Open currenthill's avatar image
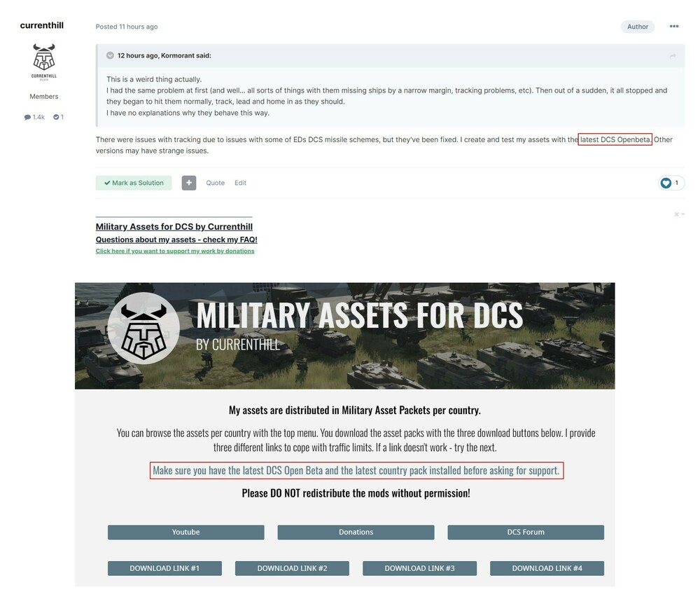The height and width of the screenshot is (601, 700). point(43,62)
